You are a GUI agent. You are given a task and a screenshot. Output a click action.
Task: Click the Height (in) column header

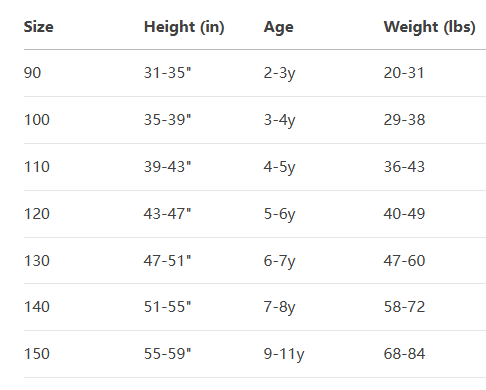click(x=184, y=27)
